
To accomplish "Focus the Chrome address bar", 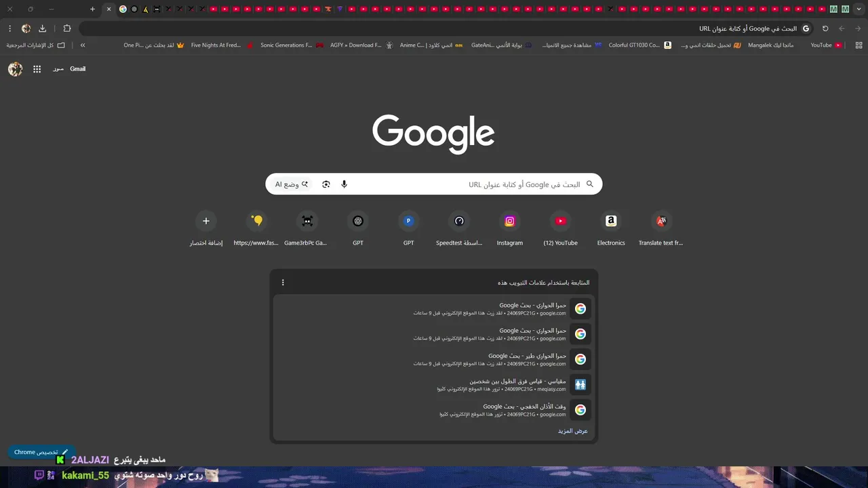I will coord(448,28).
